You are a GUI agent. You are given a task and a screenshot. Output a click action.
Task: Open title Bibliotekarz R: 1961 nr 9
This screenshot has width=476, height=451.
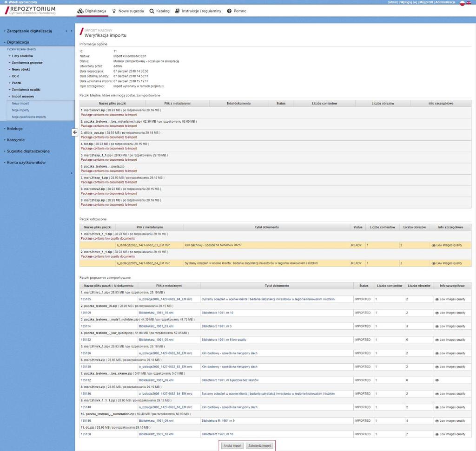coord(218,421)
